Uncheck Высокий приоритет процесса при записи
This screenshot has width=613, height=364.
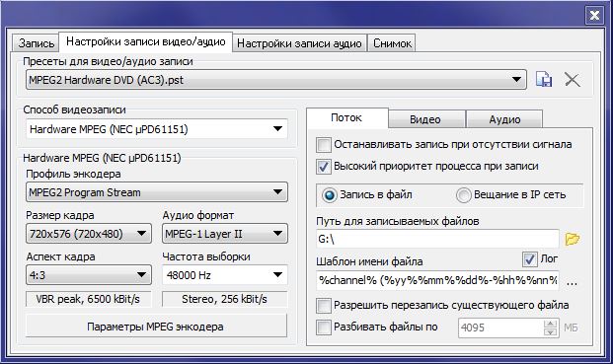pyautogui.click(x=324, y=167)
